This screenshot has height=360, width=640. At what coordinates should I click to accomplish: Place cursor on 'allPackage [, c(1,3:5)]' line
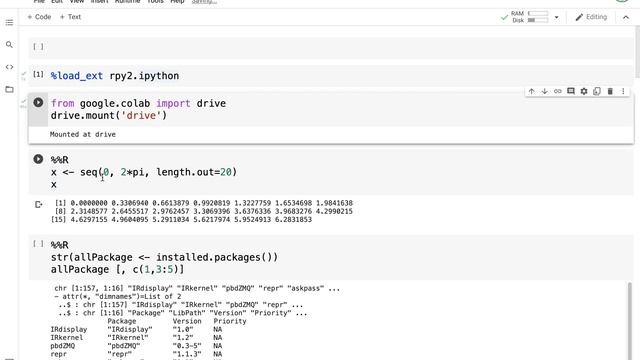coord(118,270)
